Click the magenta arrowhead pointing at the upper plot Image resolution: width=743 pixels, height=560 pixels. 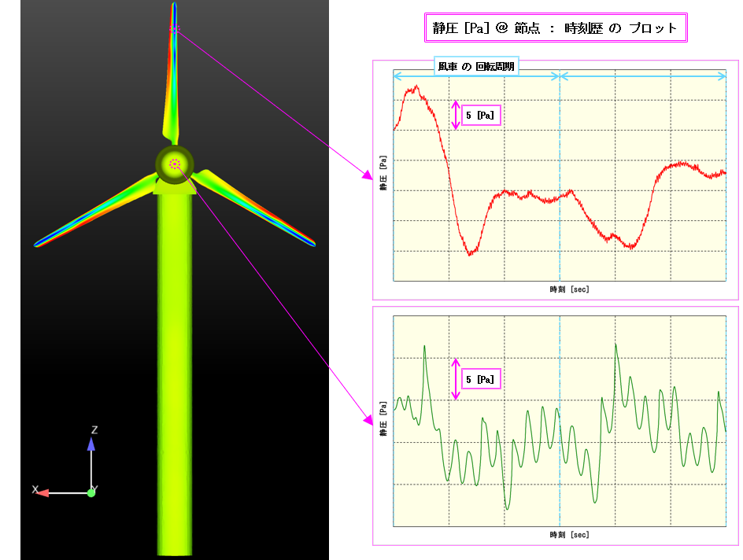tap(367, 174)
